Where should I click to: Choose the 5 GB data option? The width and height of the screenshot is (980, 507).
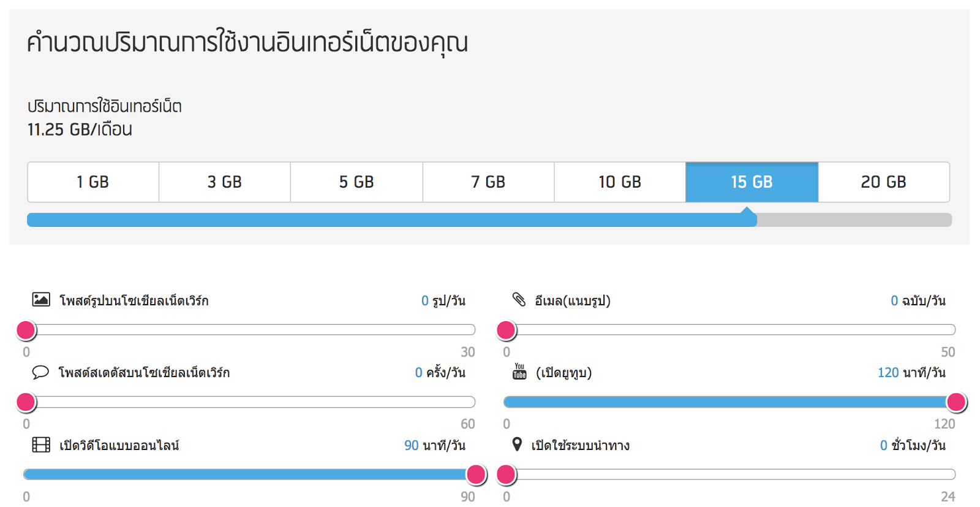(356, 182)
